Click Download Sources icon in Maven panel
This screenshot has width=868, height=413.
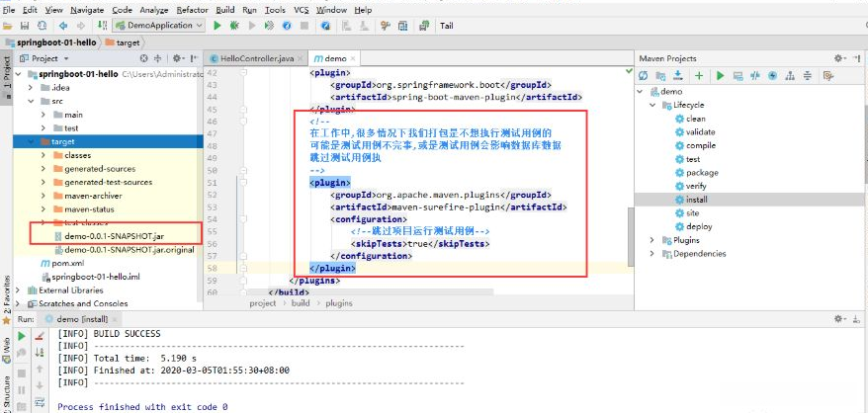677,76
